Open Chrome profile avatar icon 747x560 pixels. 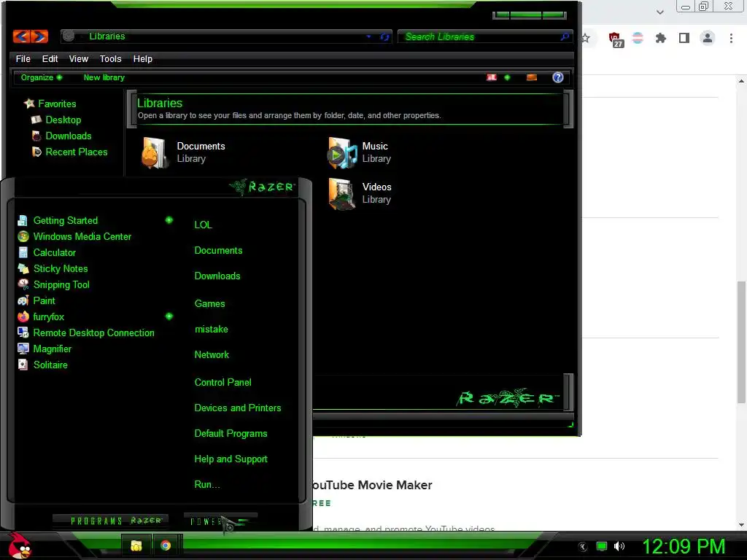pyautogui.click(x=708, y=38)
